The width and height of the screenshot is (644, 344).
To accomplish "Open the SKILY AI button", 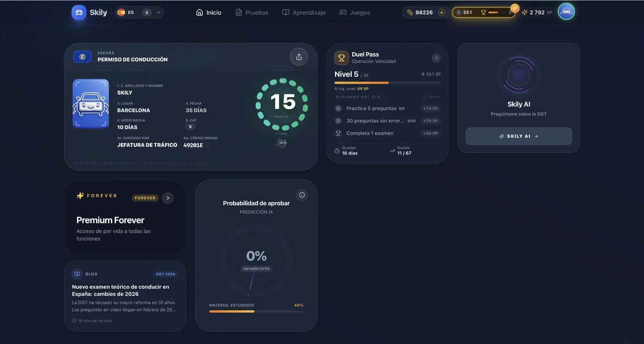I will pos(519,136).
